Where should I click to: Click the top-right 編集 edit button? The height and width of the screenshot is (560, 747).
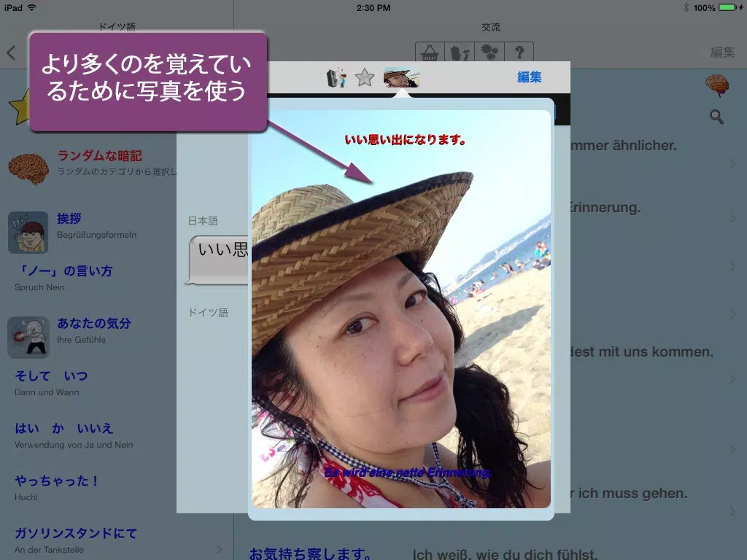(722, 52)
